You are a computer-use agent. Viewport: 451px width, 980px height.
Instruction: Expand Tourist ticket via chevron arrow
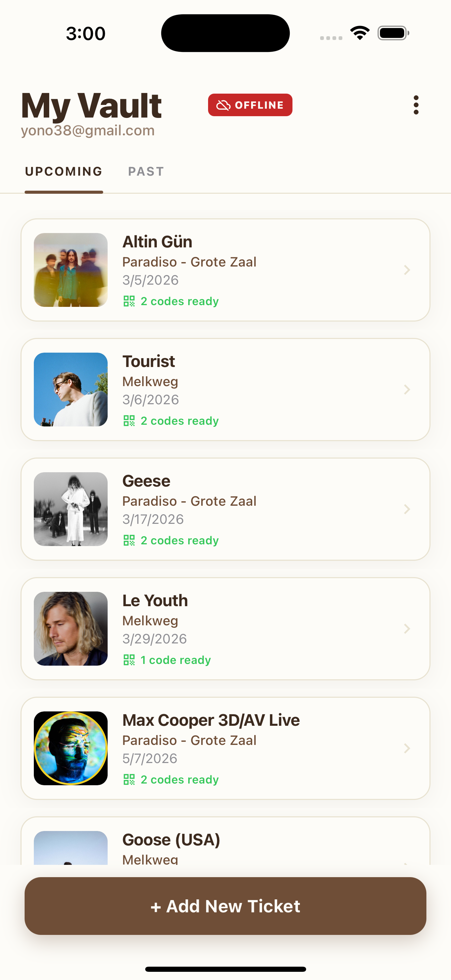click(407, 390)
